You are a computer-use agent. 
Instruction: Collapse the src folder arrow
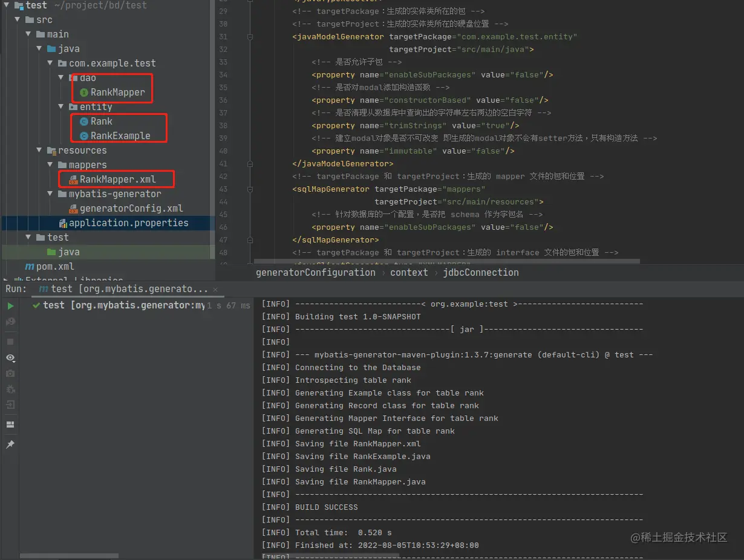(x=18, y=19)
